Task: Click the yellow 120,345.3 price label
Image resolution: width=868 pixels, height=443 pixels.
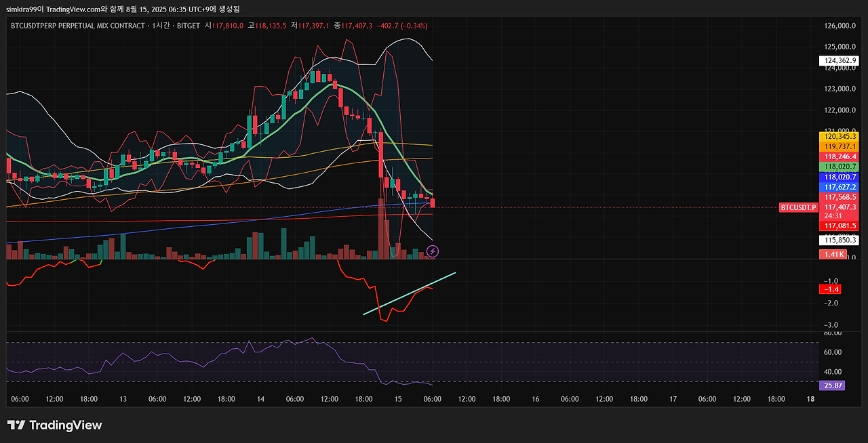Action: click(840, 136)
